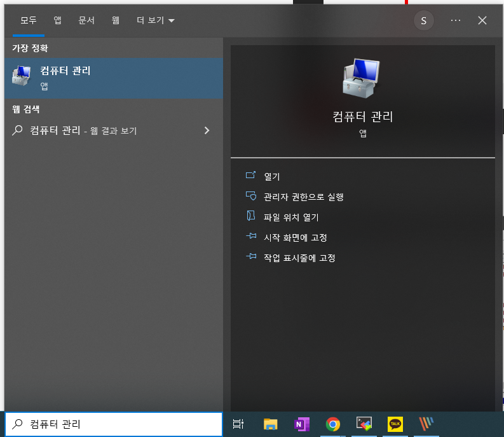
Task: Switch to the 모두 tab
Action: [x=29, y=20]
